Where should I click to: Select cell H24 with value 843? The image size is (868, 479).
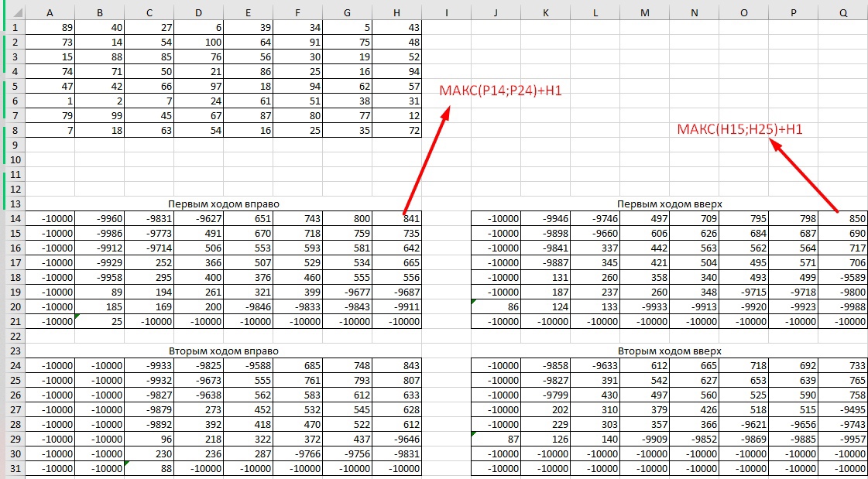coord(397,366)
